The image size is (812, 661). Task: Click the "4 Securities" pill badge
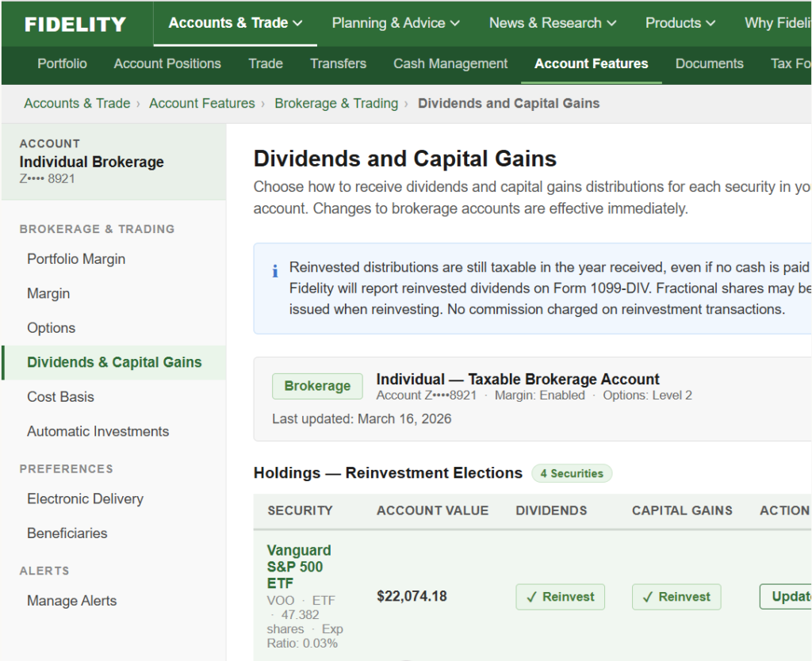point(572,473)
